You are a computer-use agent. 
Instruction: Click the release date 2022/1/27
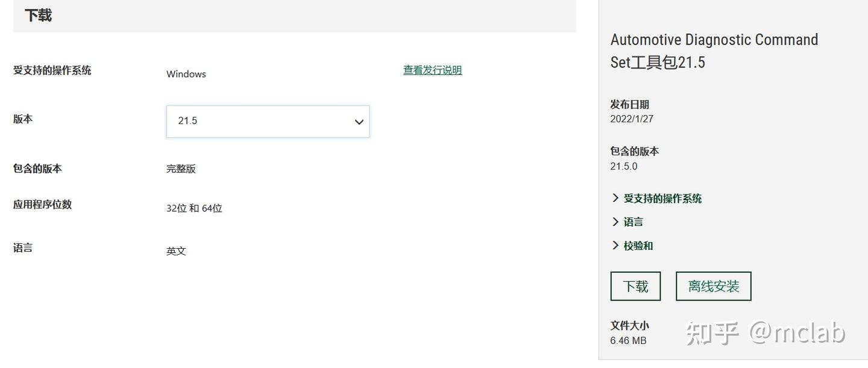click(x=632, y=119)
